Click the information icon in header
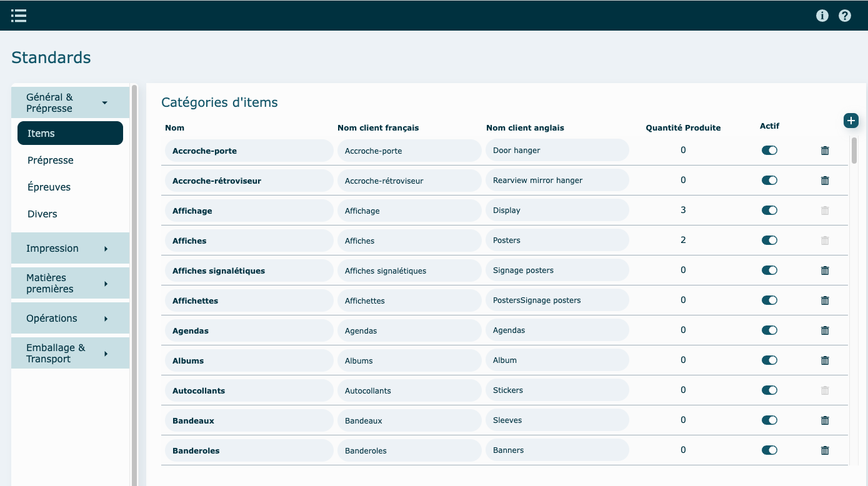 [x=822, y=16]
